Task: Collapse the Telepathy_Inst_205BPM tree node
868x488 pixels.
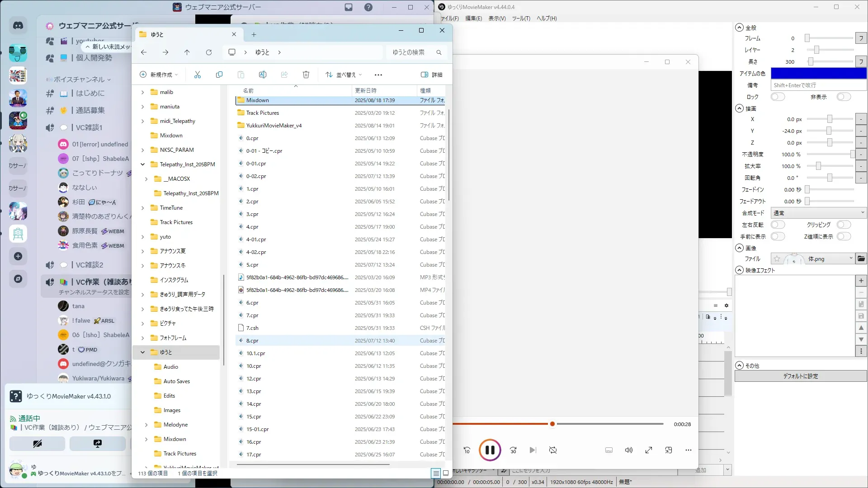Action: click(x=142, y=164)
